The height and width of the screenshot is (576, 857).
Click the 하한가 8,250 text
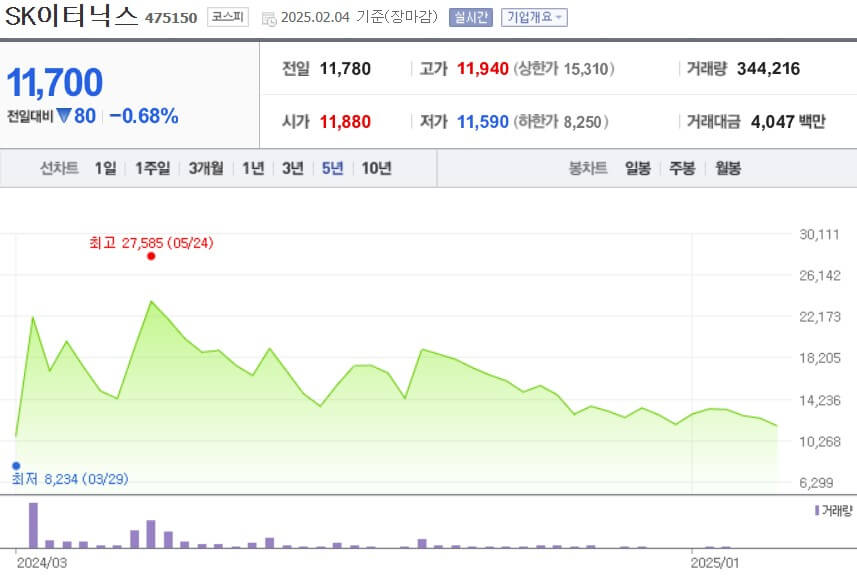point(561,121)
